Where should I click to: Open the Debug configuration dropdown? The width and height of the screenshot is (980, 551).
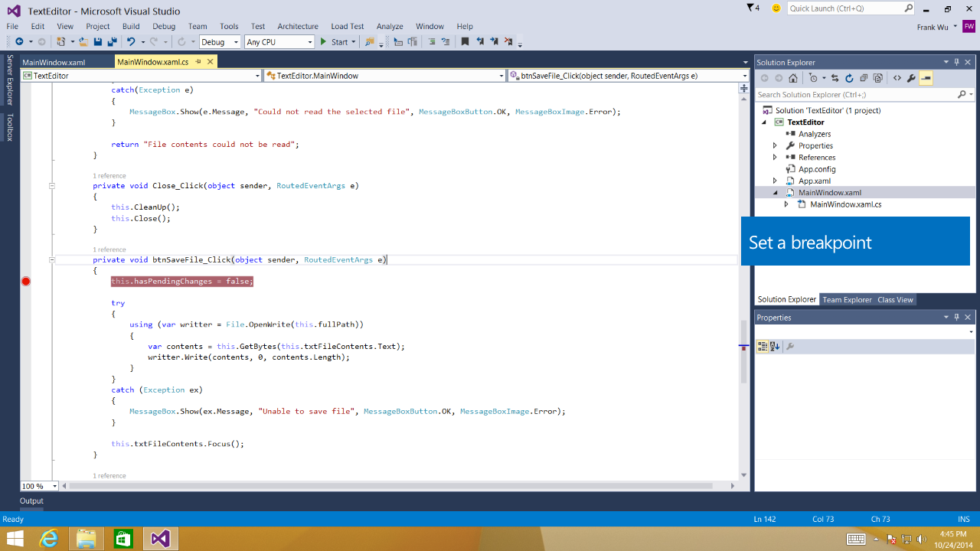pyautogui.click(x=236, y=42)
